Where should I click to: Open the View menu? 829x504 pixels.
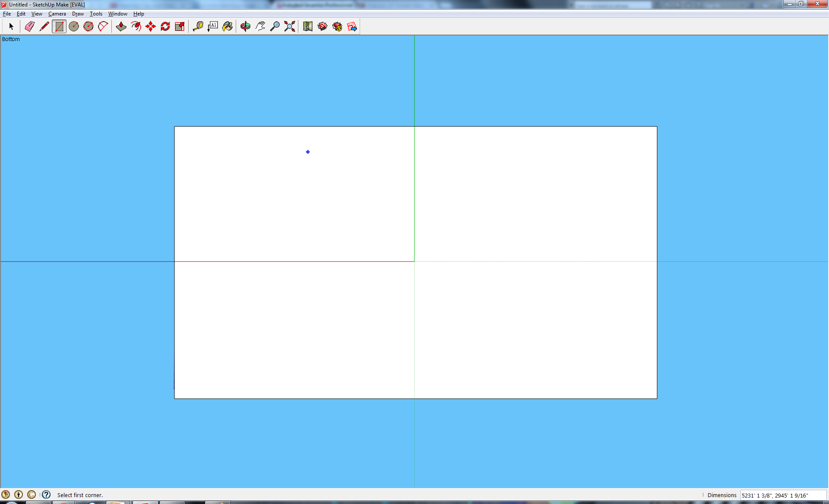37,14
